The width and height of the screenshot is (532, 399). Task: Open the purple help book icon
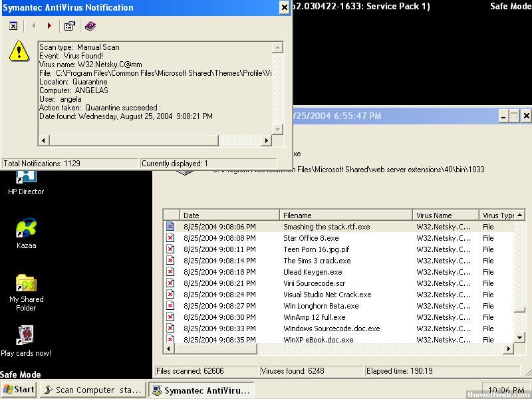(x=90, y=26)
